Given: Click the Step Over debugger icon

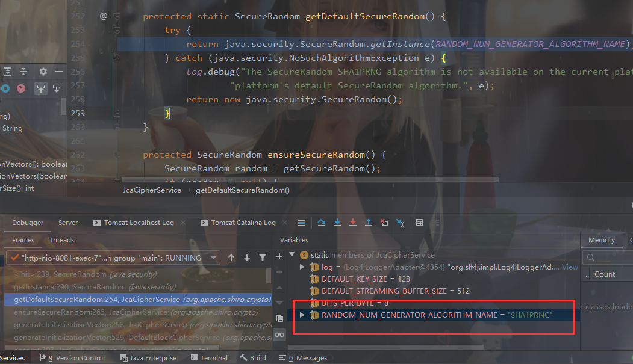Looking at the screenshot, I should (322, 223).
